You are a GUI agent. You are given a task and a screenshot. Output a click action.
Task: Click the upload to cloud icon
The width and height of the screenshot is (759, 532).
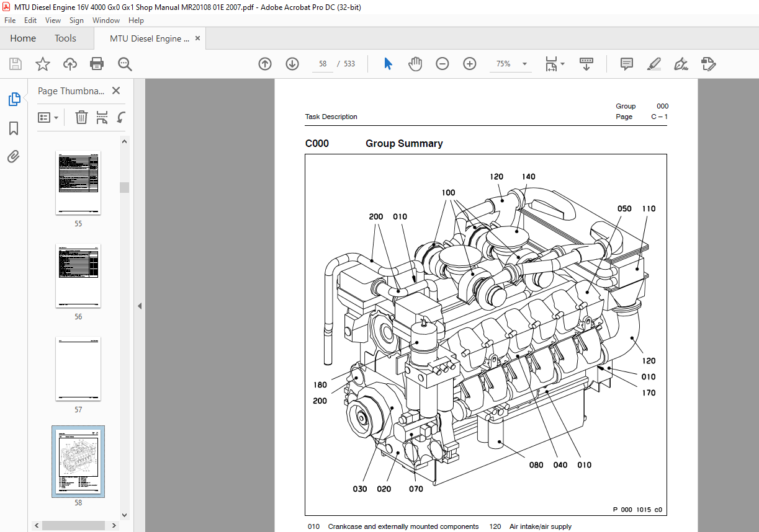tap(70, 64)
